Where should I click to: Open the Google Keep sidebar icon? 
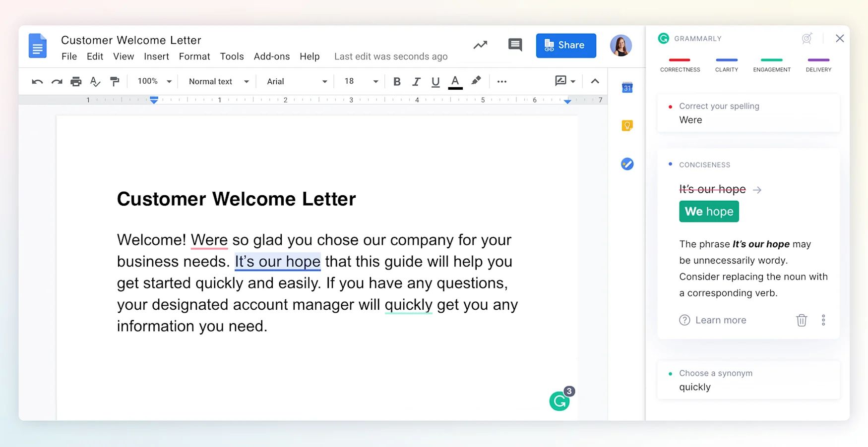(627, 126)
